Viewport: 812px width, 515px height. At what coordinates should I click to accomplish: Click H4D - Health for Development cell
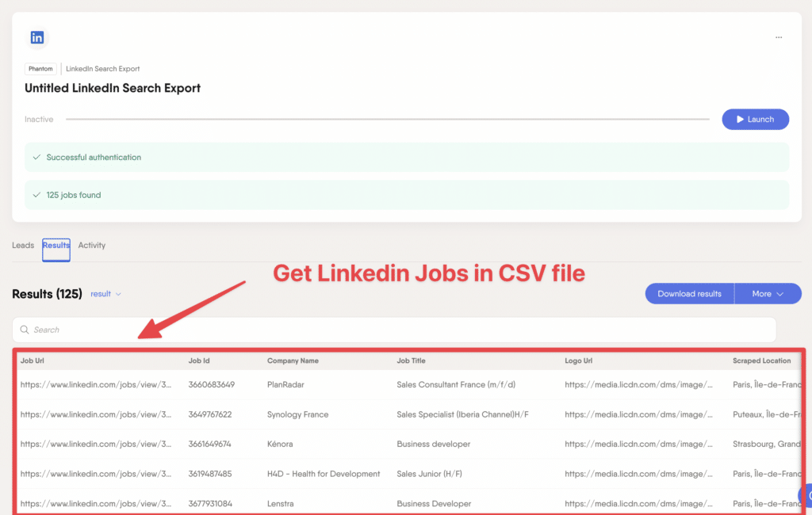[x=324, y=474]
